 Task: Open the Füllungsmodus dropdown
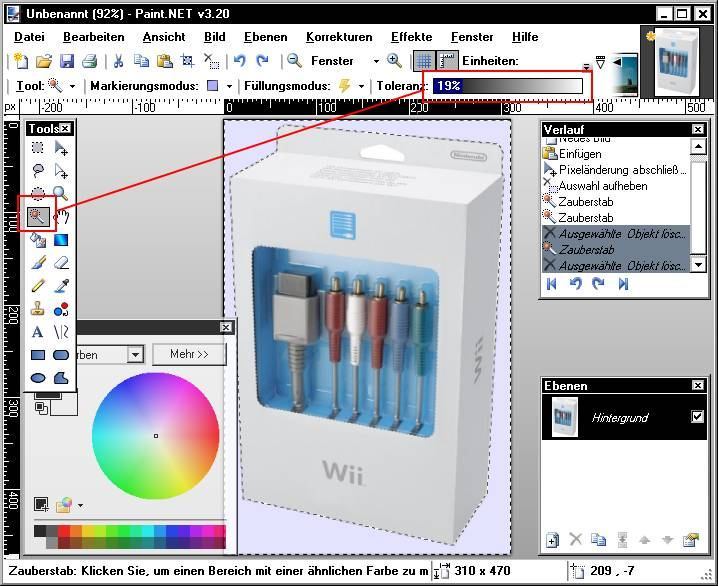[361, 86]
